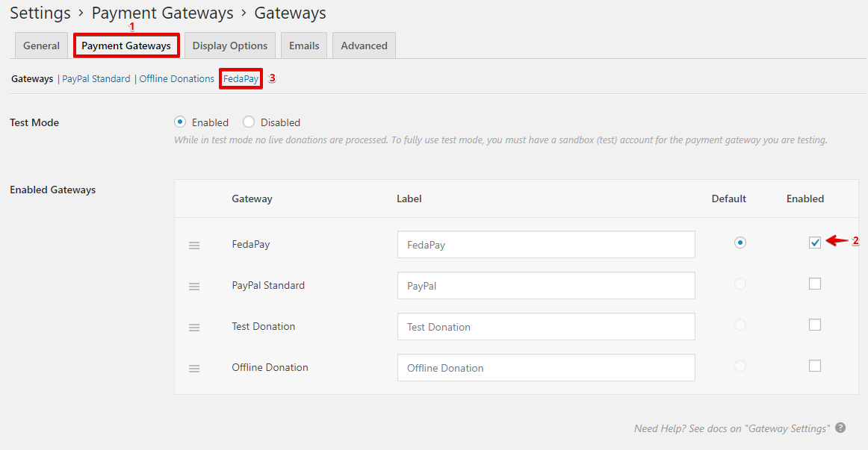868x450 pixels.
Task: Edit the Offline Donation label field
Action: (x=546, y=368)
